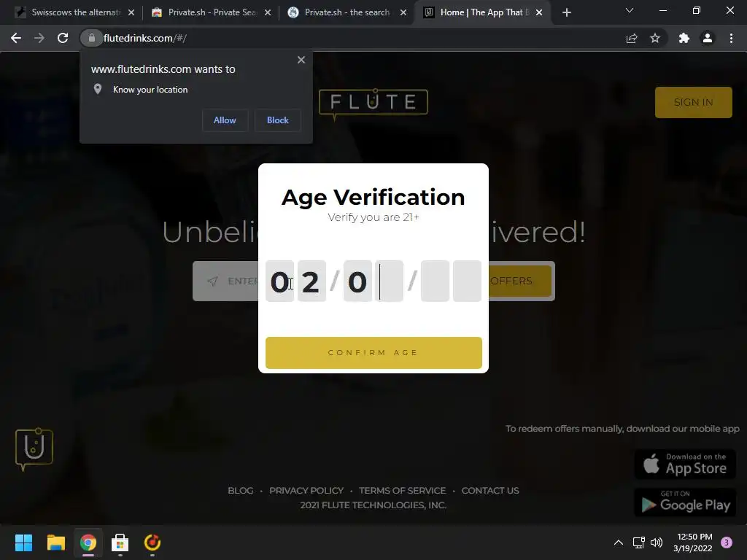This screenshot has width=747, height=560.
Task: Click the first day digit box
Action: [x=357, y=281]
